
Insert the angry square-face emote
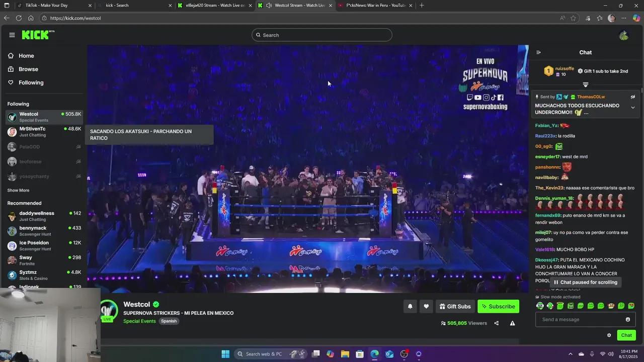coord(571,306)
